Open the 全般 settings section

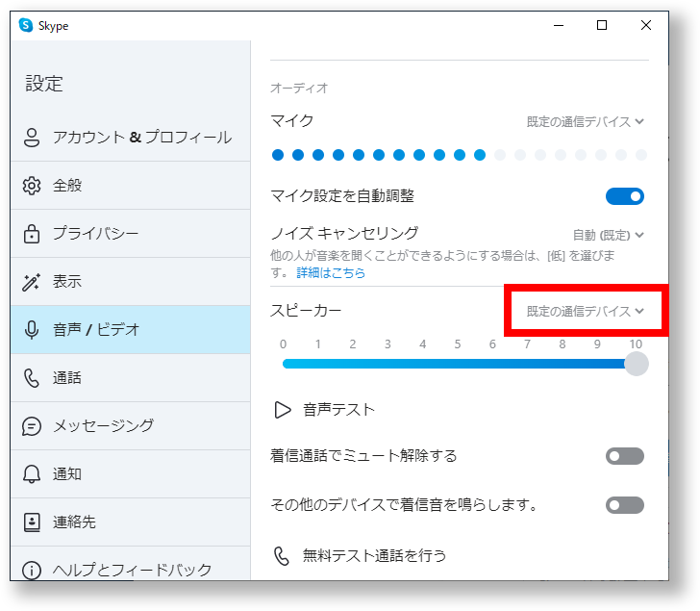point(131,186)
